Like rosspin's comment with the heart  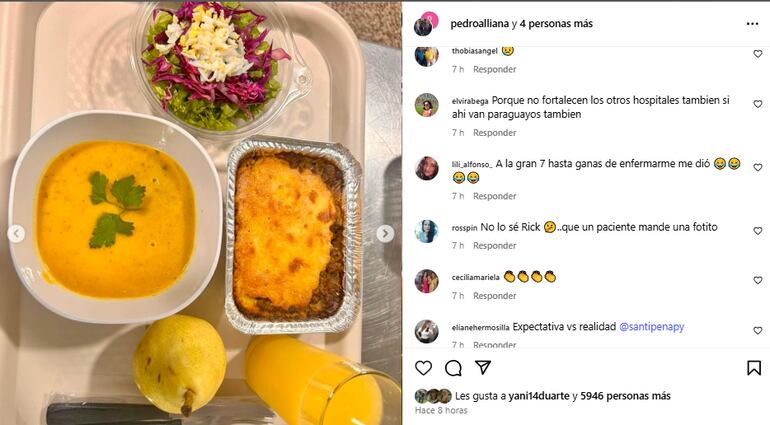[x=758, y=231]
